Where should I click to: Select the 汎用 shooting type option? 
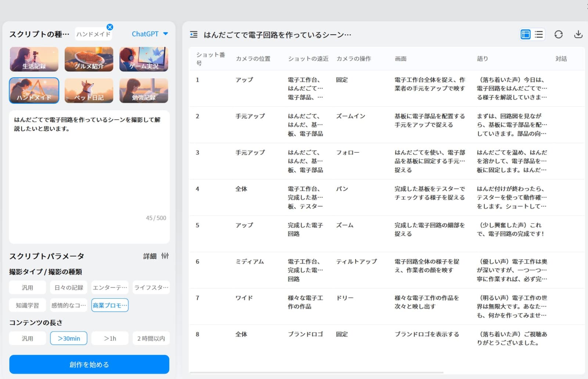pos(28,287)
